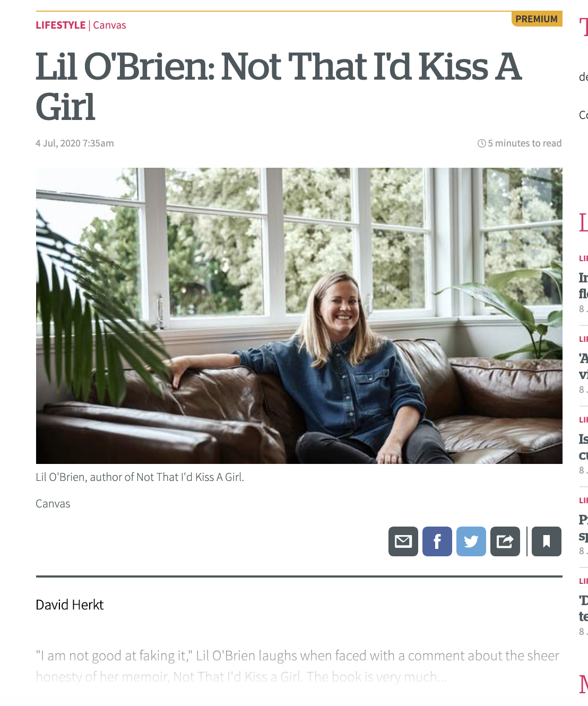Click the clock icon by read time
The image size is (588, 706).
(482, 143)
